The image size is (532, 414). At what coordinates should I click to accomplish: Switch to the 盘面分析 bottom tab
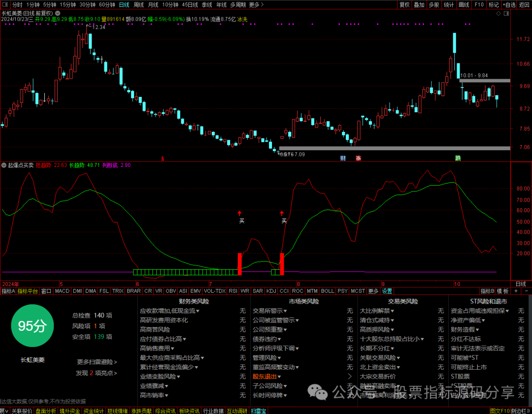click(x=46, y=411)
